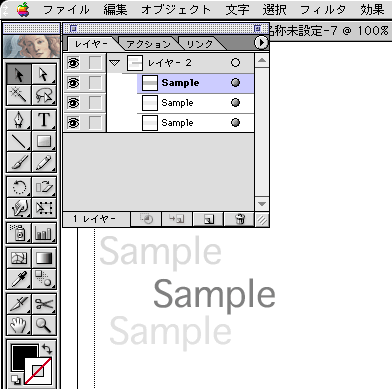
Task: Click the Create New Layer button
Action: (x=208, y=219)
